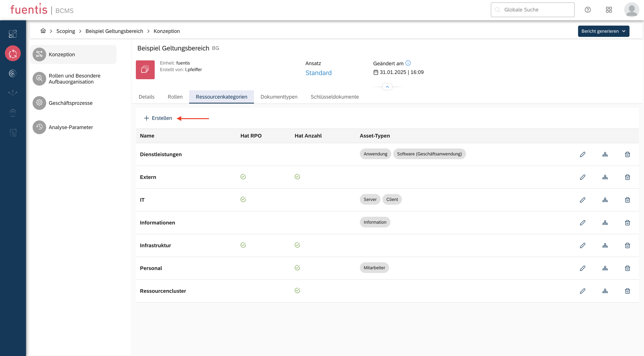Delete the Personal resource category
The width and height of the screenshot is (644, 356).
pyautogui.click(x=627, y=268)
